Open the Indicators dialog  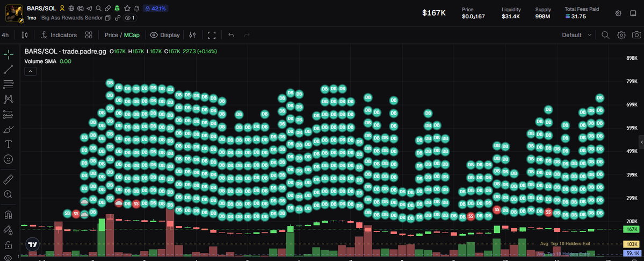coord(59,35)
